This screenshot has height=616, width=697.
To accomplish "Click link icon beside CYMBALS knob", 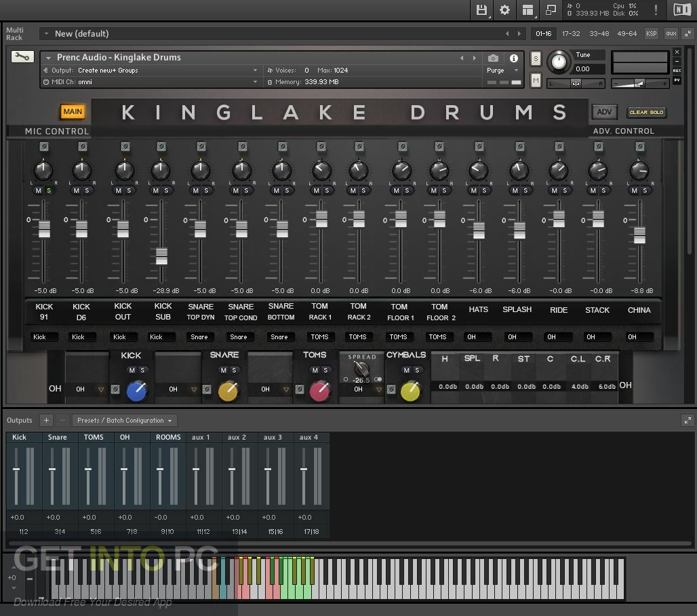I will point(391,389).
